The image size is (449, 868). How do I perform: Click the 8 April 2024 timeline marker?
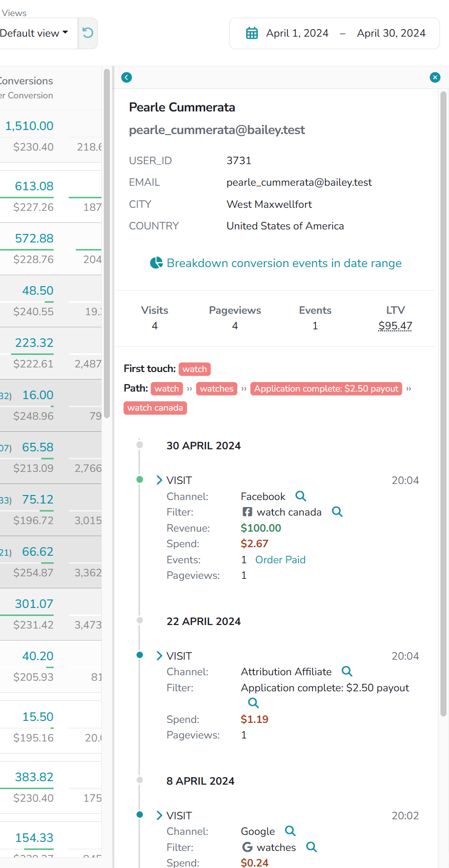pyautogui.click(x=139, y=780)
